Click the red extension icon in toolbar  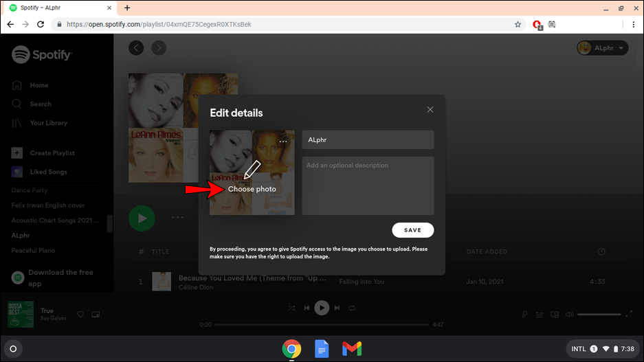537,25
